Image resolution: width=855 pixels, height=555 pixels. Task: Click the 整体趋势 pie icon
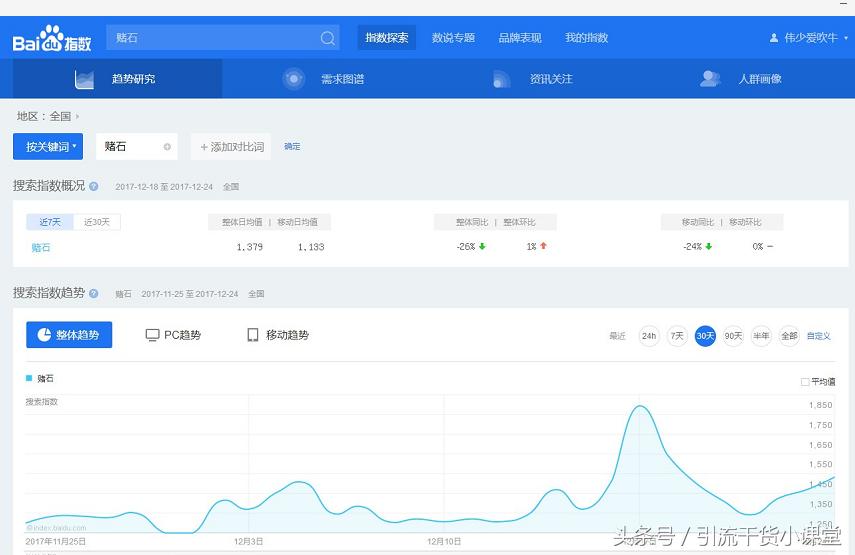(x=44, y=335)
